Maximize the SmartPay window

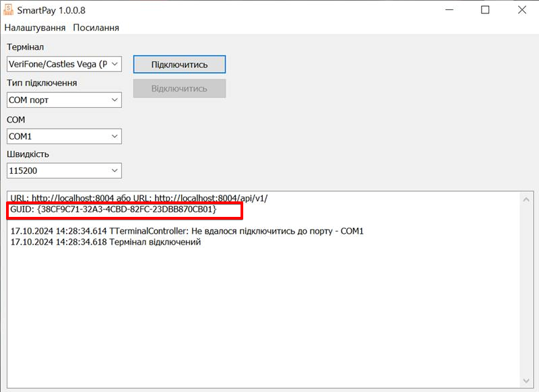coord(485,10)
